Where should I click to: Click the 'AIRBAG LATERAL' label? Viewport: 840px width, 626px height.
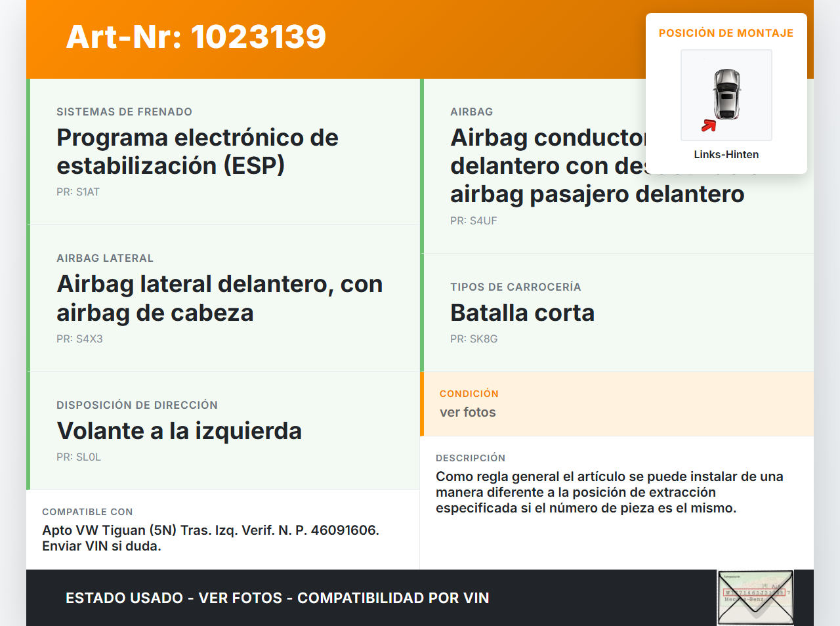105,259
